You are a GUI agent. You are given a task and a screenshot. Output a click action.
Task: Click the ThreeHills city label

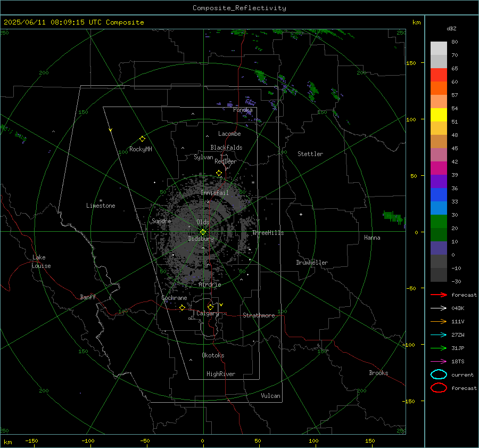tap(268, 233)
